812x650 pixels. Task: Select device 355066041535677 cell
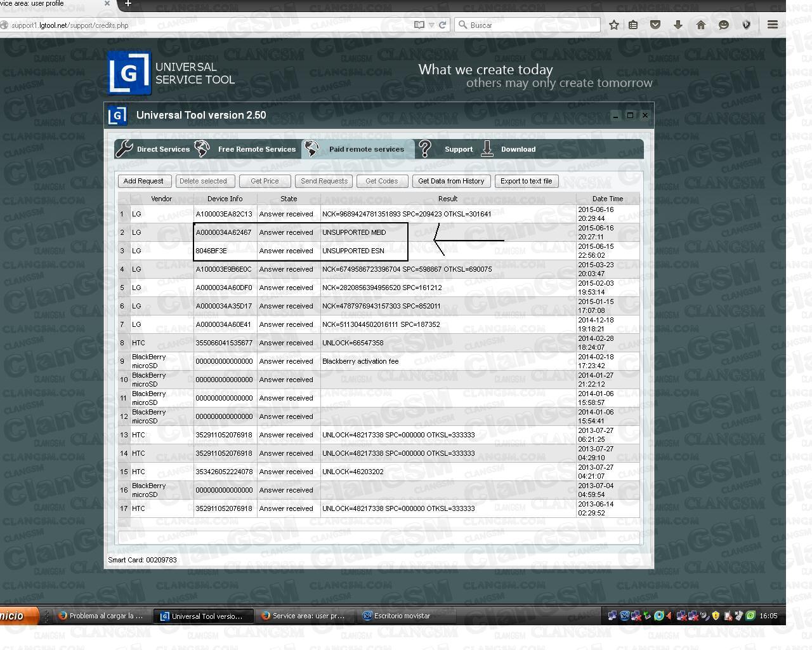click(x=225, y=343)
